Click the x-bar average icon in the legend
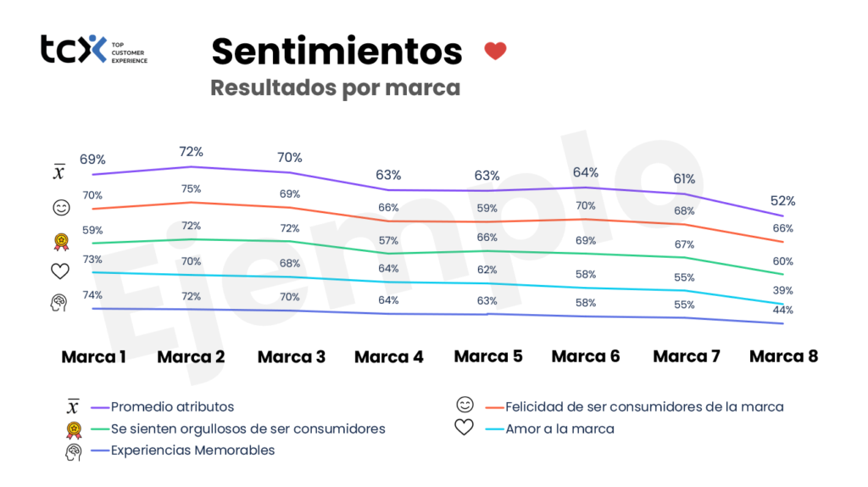The width and height of the screenshot is (868, 487). coord(74,406)
